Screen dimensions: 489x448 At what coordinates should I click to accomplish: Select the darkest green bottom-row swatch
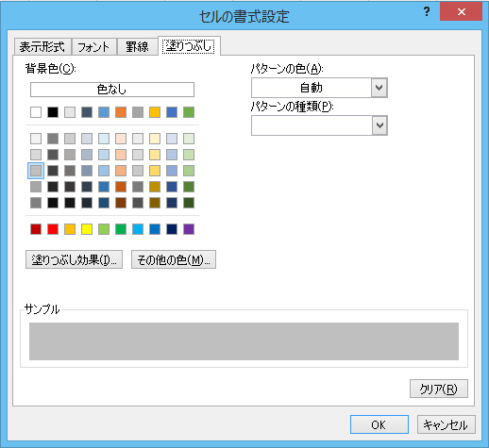coord(189,203)
